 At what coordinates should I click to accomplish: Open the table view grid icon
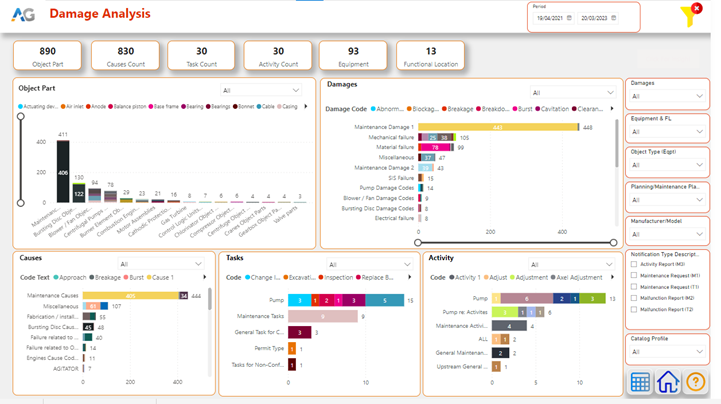pos(640,383)
